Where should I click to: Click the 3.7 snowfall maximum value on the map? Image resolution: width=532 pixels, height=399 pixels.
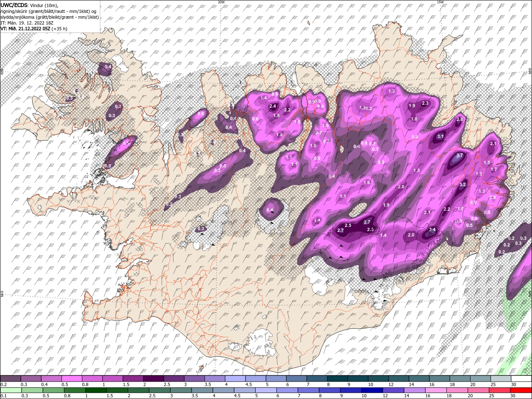click(x=460, y=155)
